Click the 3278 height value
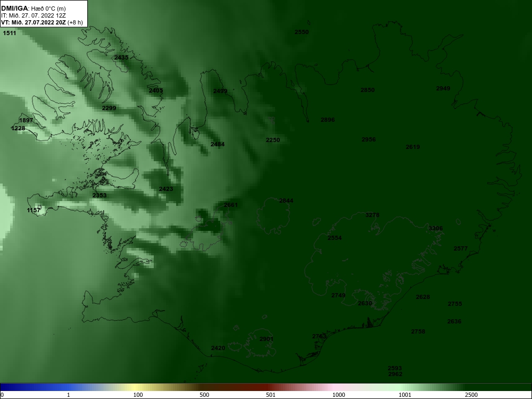The height and width of the screenshot is (399, 532). pyautogui.click(x=372, y=215)
